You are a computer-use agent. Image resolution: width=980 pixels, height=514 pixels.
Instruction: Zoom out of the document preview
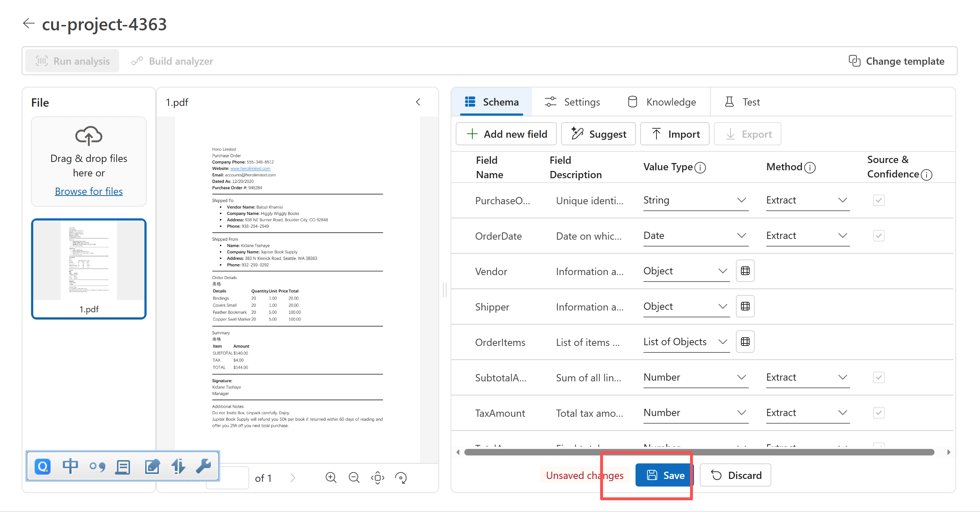coord(354,477)
